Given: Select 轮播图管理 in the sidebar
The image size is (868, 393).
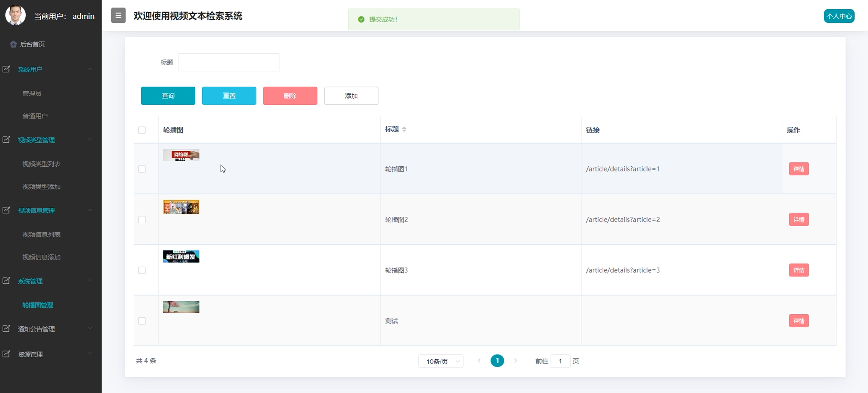Looking at the screenshot, I should tap(38, 305).
